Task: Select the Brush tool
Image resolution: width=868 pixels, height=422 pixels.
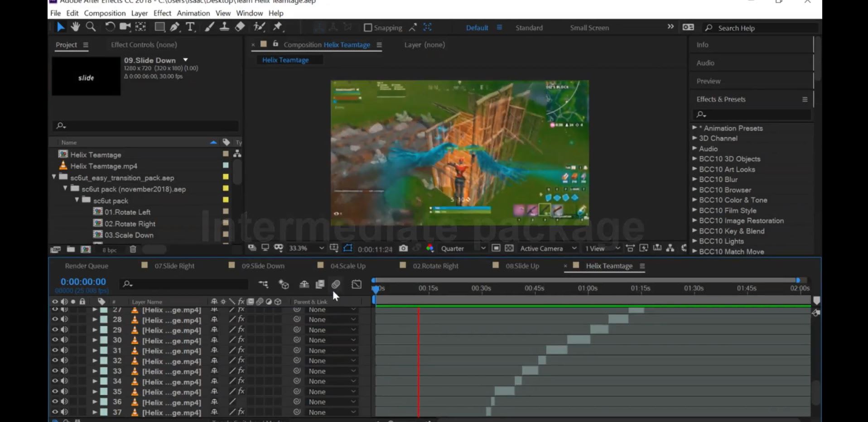Action: [x=209, y=27]
